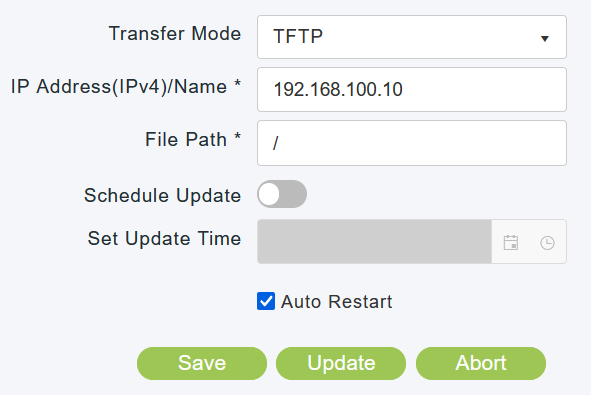Click the white knob of Schedule Update switch
This screenshot has height=395, width=591.
pyautogui.click(x=269, y=194)
